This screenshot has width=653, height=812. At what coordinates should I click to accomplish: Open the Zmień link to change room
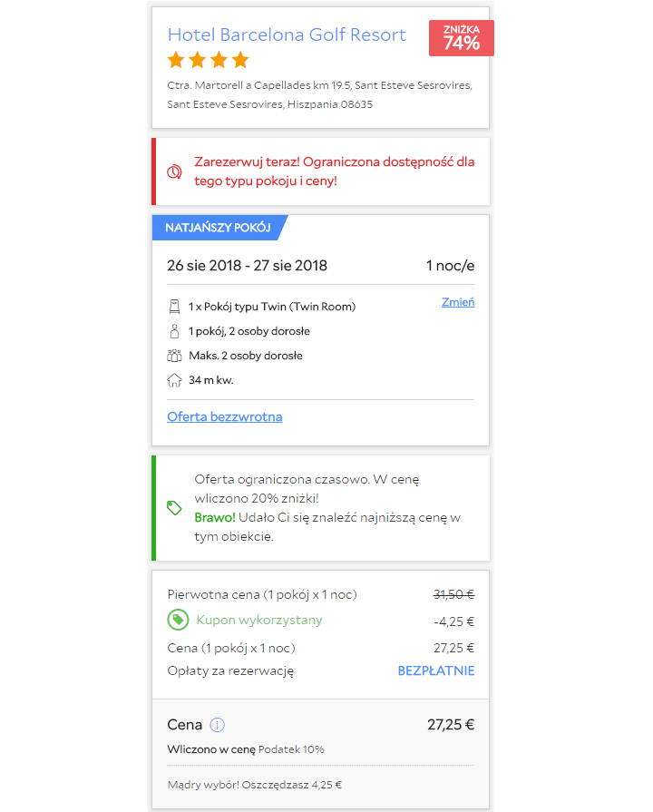point(458,302)
